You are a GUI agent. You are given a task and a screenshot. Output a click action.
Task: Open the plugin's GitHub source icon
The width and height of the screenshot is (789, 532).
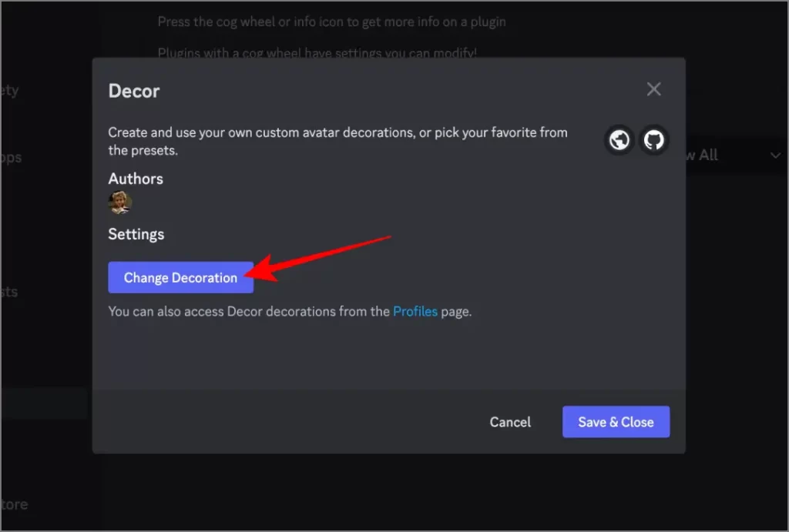pos(653,140)
